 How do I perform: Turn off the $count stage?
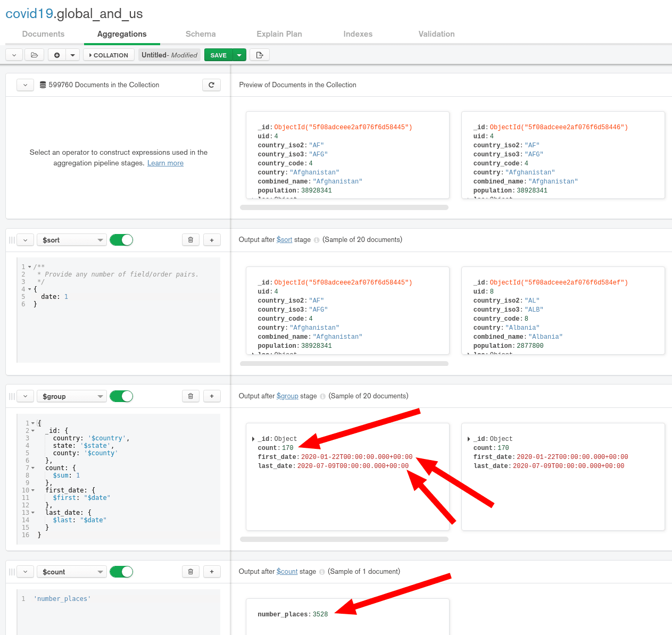tap(121, 572)
